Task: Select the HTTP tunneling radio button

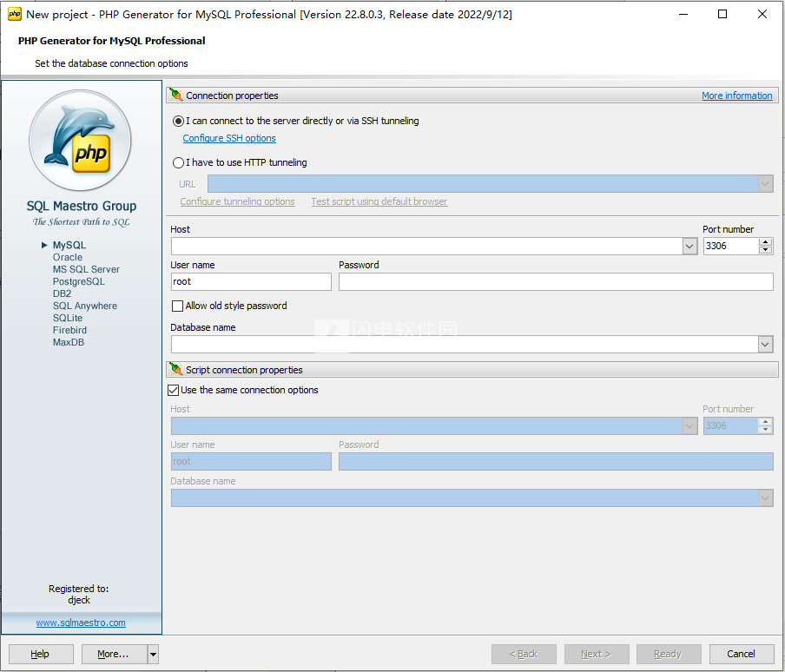Action: (178, 162)
